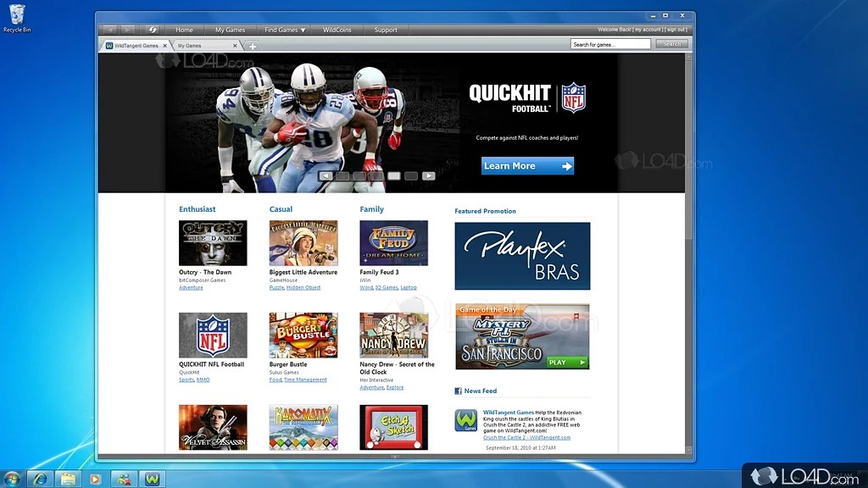
Task: Open the Crush the Castle 2 link
Action: point(526,437)
